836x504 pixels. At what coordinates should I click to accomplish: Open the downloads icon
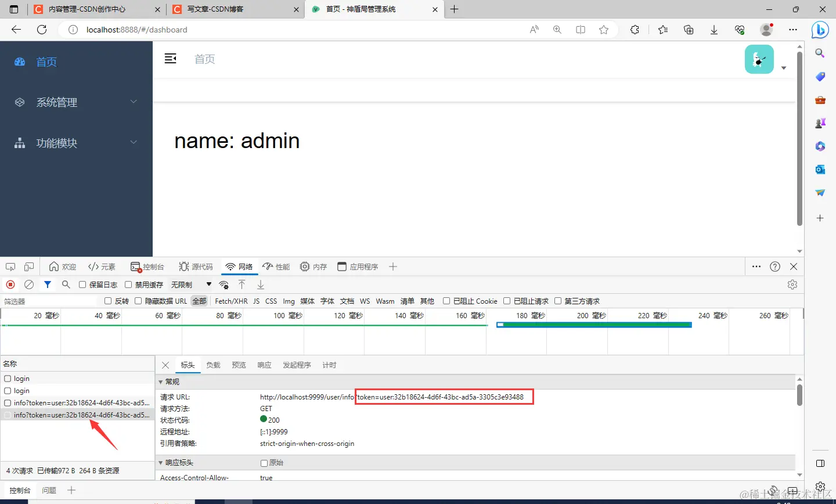(x=714, y=30)
